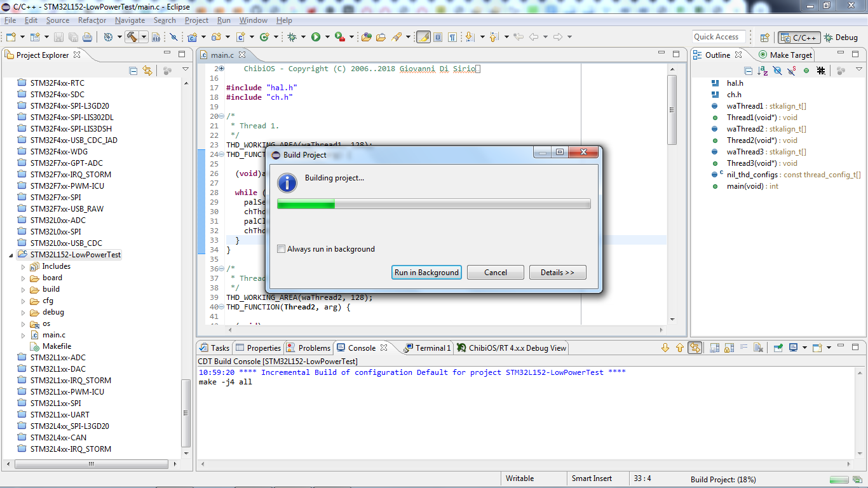868x488 pixels.
Task: Open the Refactor menu
Action: [92, 20]
